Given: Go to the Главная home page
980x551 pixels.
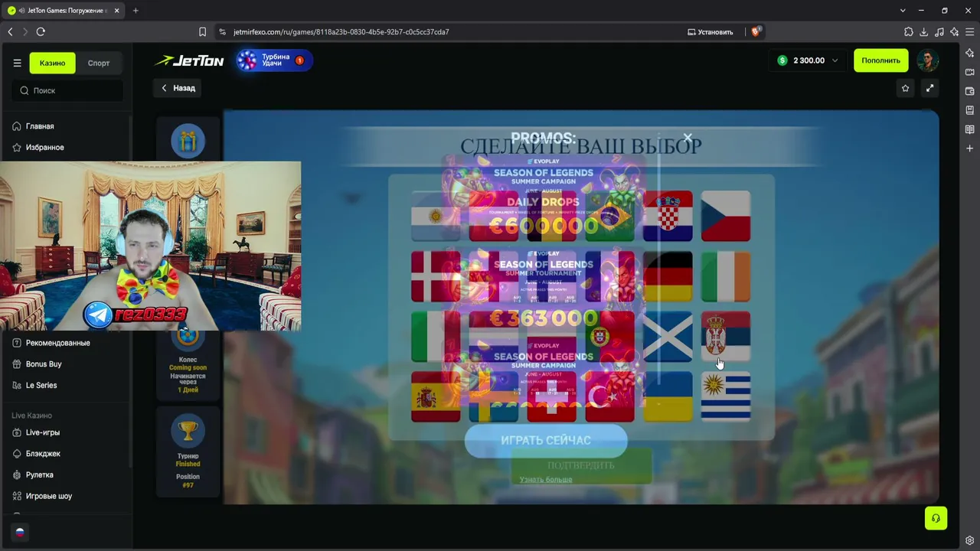Looking at the screenshot, I should [40, 126].
